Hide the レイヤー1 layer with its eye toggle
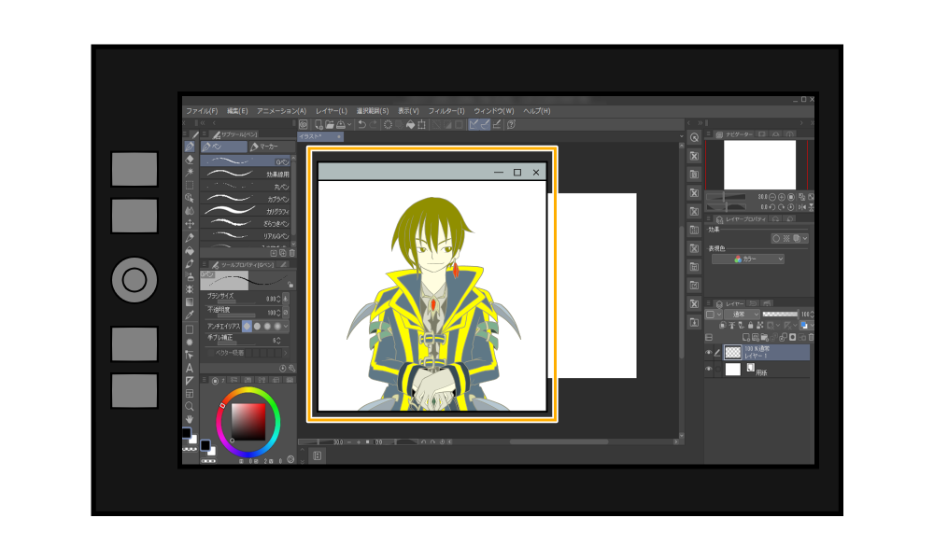Viewport: 934px width, 560px height. pyautogui.click(x=710, y=352)
